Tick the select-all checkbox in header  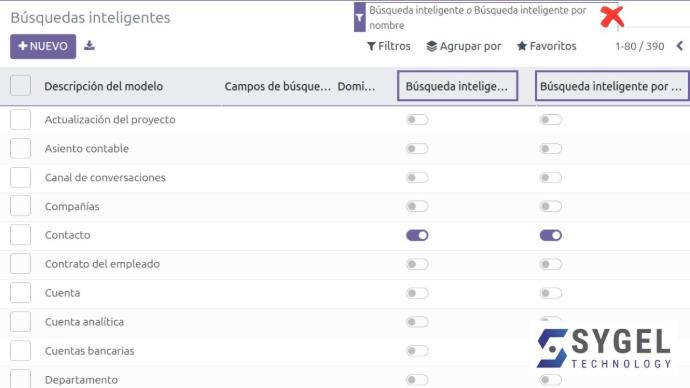click(x=20, y=85)
